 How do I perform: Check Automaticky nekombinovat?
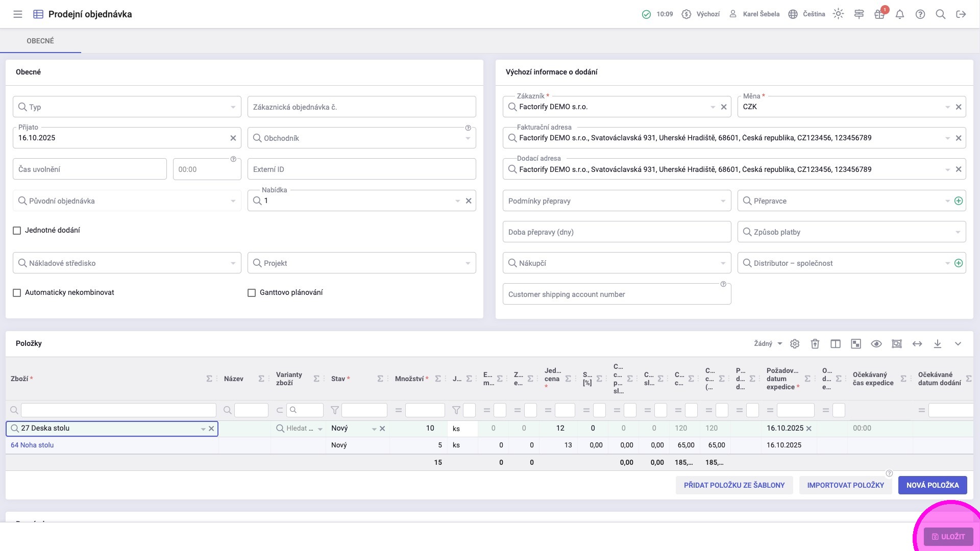pyautogui.click(x=17, y=293)
